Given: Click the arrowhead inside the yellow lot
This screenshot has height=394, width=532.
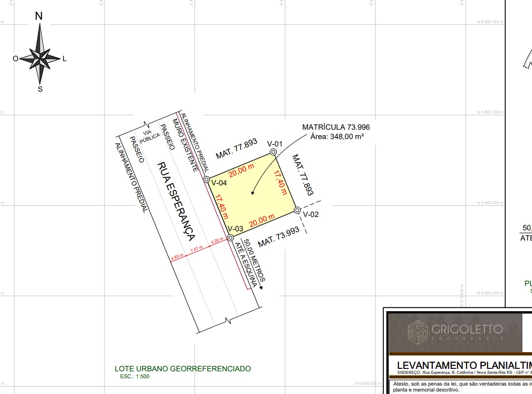Looking at the screenshot, I should pyautogui.click(x=253, y=193).
